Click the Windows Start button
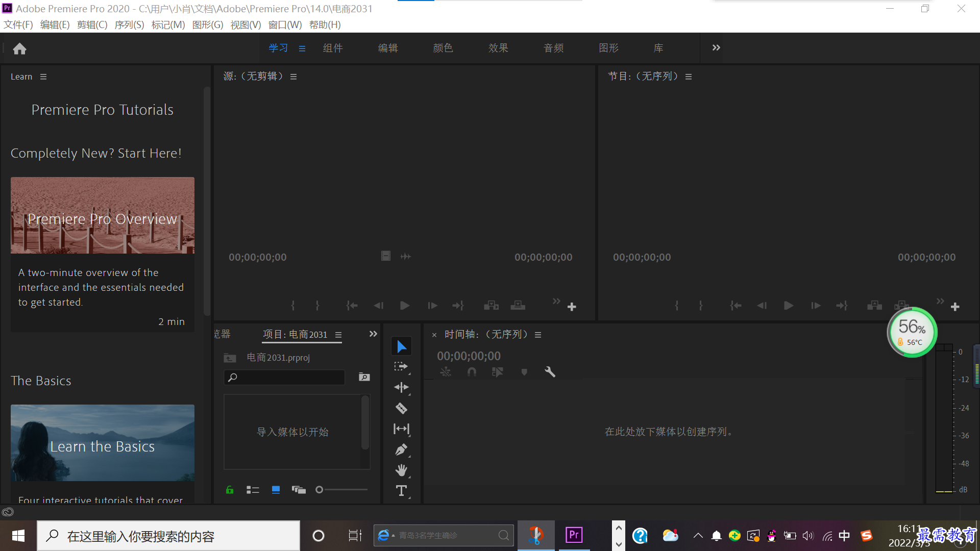Screen dimensions: 980x551 point(18,536)
